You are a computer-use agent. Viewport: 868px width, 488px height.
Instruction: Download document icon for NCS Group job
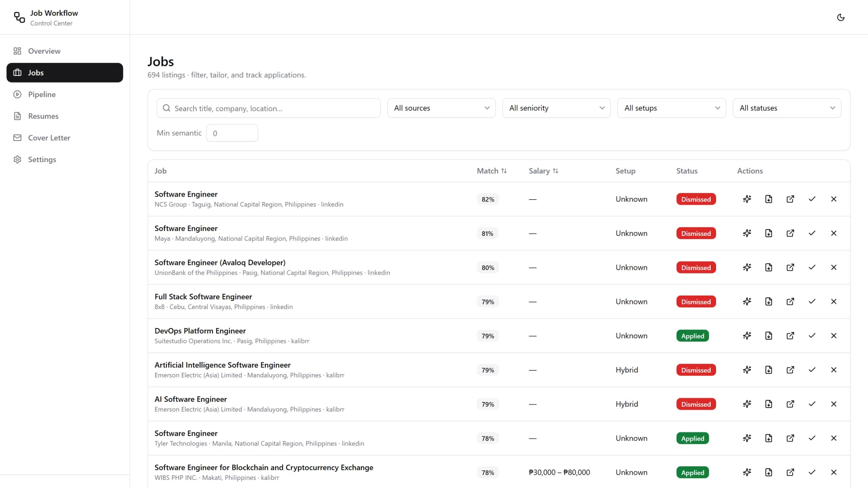pyautogui.click(x=769, y=199)
